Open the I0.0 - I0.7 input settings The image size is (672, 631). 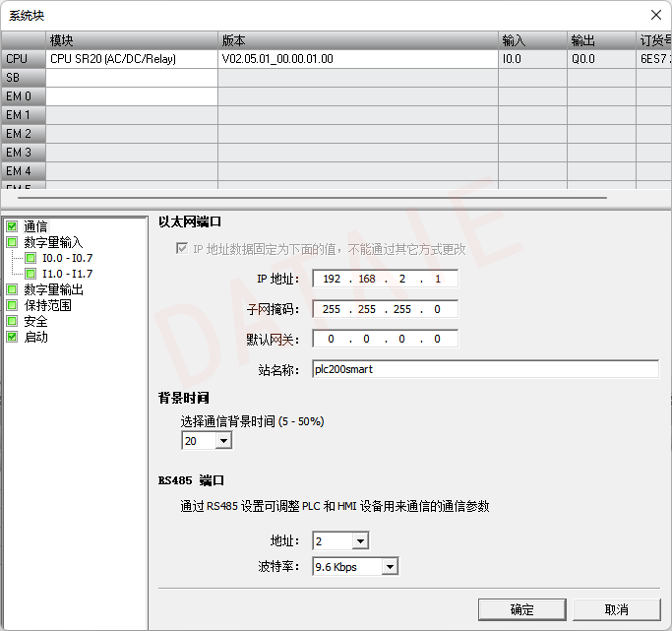[x=67, y=258]
